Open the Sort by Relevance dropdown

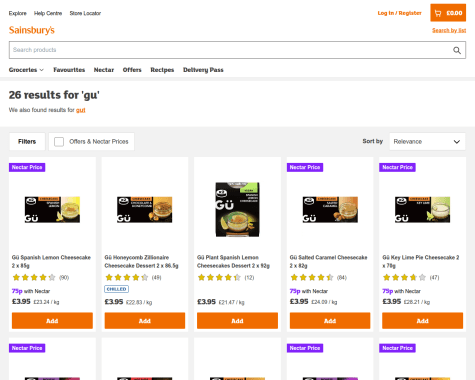click(427, 142)
